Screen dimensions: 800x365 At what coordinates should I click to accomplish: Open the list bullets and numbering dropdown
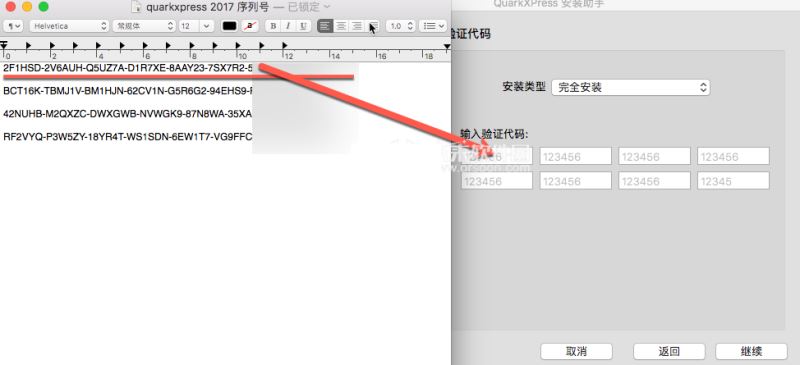(x=433, y=26)
